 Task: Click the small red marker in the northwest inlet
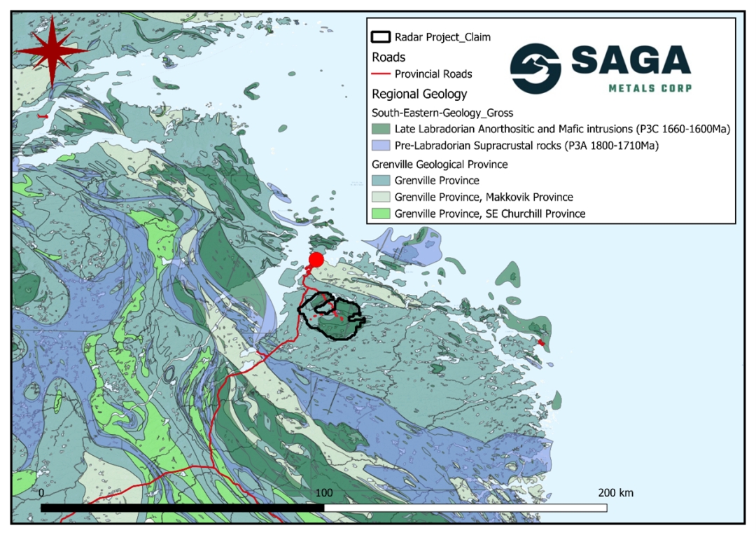point(43,116)
